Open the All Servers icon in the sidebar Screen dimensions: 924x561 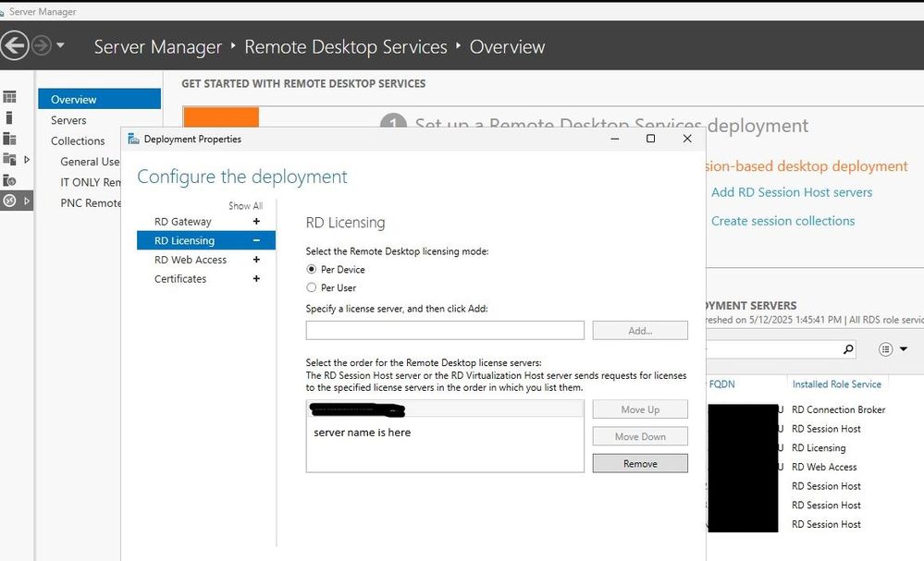[x=9, y=139]
